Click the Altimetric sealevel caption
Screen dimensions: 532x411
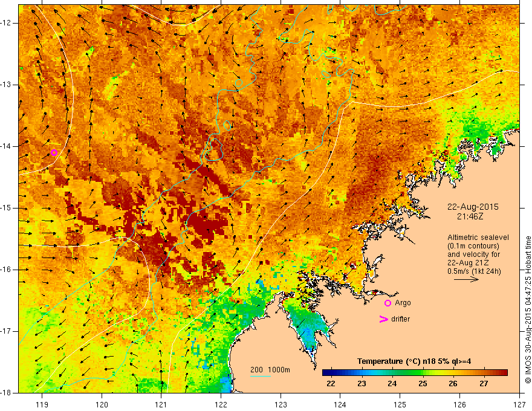tap(478, 238)
